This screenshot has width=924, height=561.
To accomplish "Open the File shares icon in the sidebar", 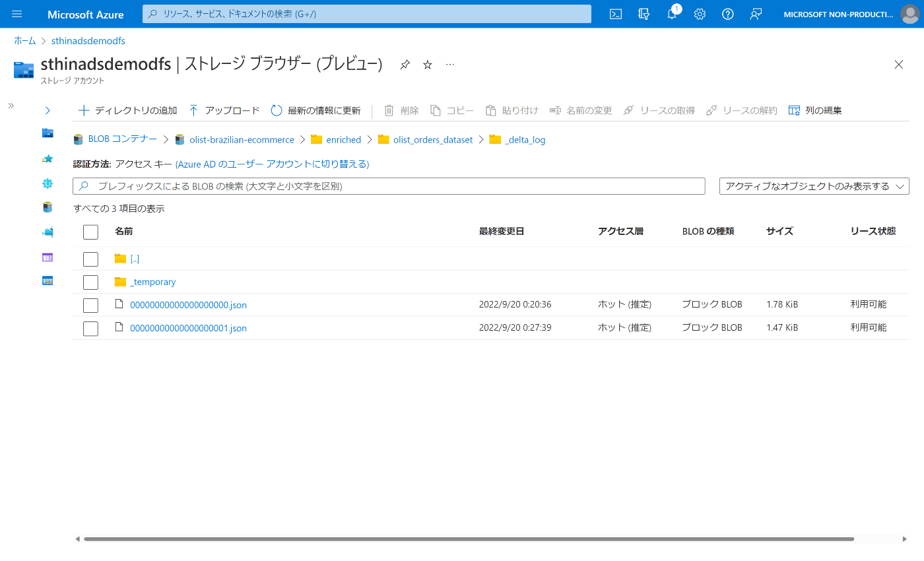I will pos(48,232).
